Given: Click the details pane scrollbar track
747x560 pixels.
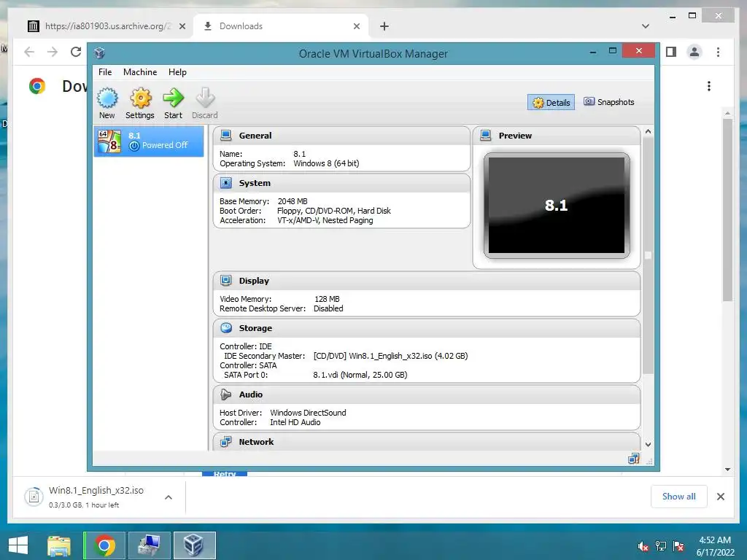Looking at the screenshot, I should coord(648,407).
